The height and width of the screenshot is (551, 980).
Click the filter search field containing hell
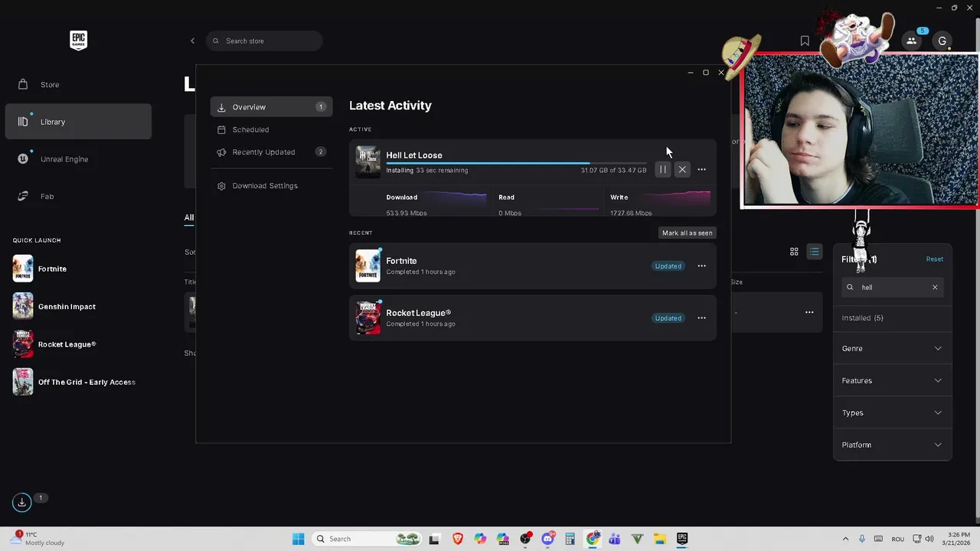click(x=892, y=287)
